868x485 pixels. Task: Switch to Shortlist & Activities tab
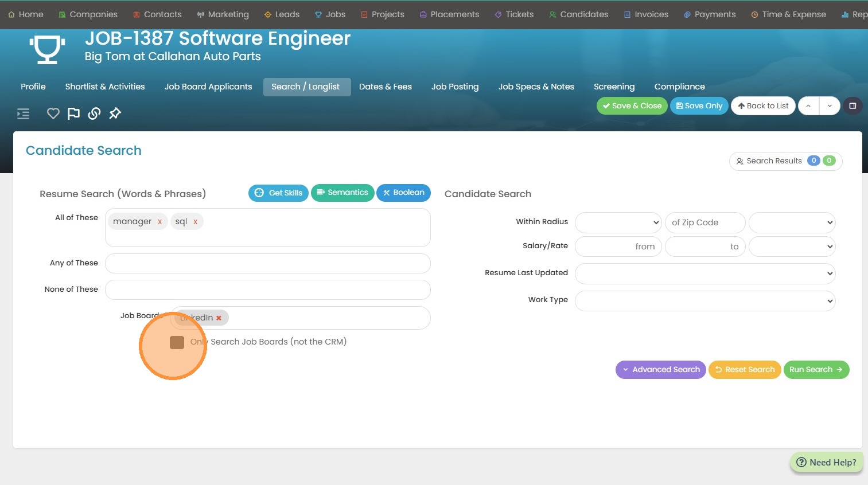[x=105, y=87]
